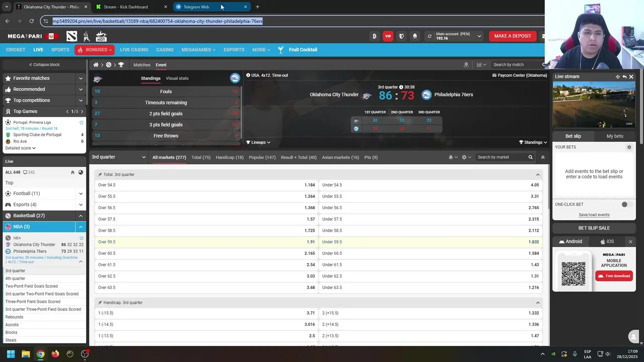Open the Dota 2 game icon
This screenshot has height=362, width=644.
pyautogui.click(x=72, y=36)
